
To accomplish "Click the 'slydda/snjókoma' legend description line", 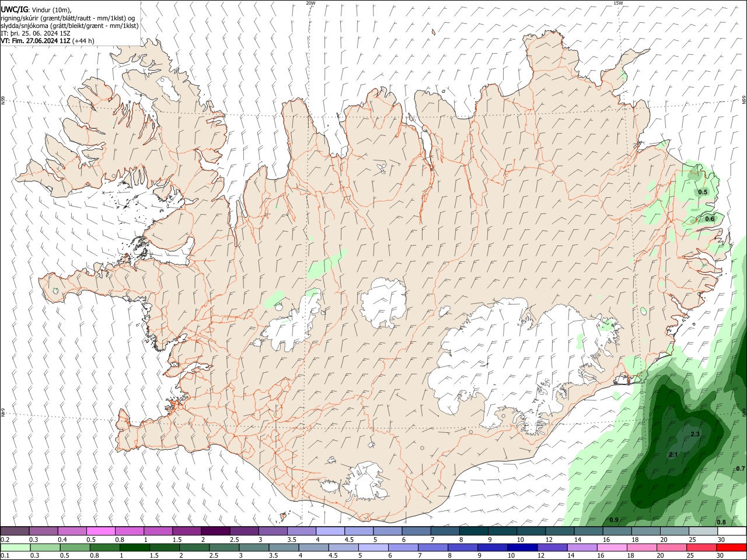I will 69,26.
